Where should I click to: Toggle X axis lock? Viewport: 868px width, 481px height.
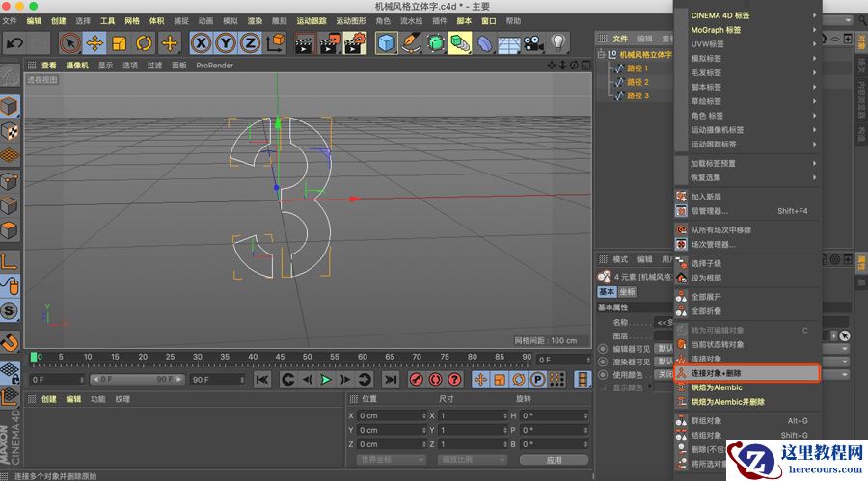pos(201,42)
